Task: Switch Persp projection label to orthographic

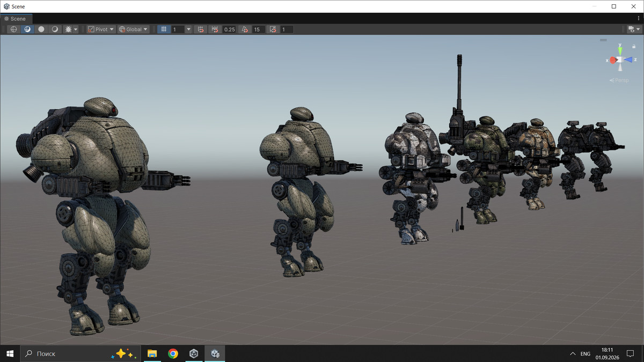Action: [619, 80]
